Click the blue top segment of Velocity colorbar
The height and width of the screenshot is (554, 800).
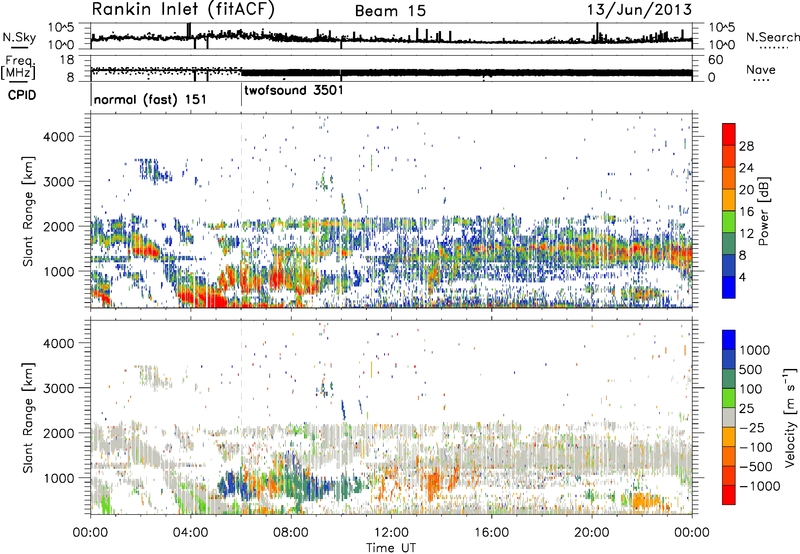point(729,340)
